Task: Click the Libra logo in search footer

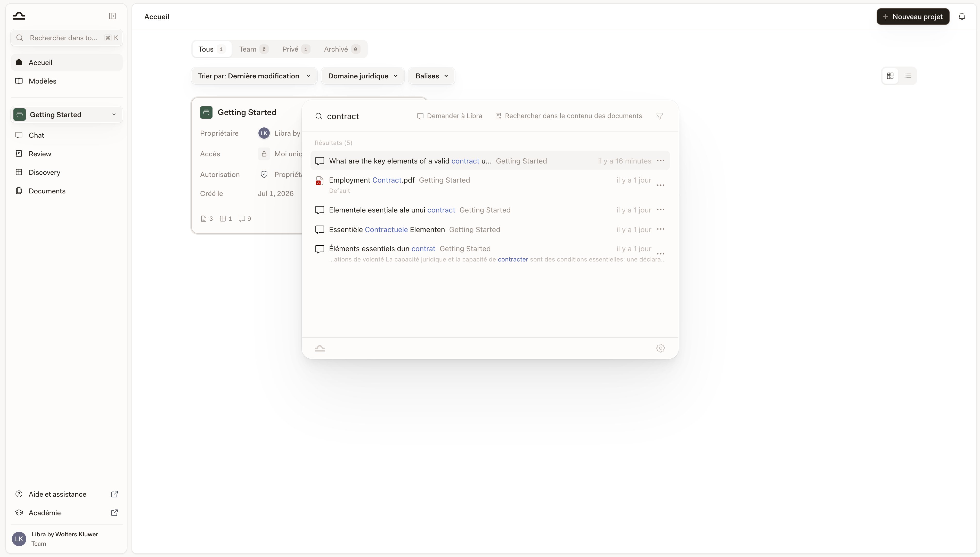Action: pos(320,348)
